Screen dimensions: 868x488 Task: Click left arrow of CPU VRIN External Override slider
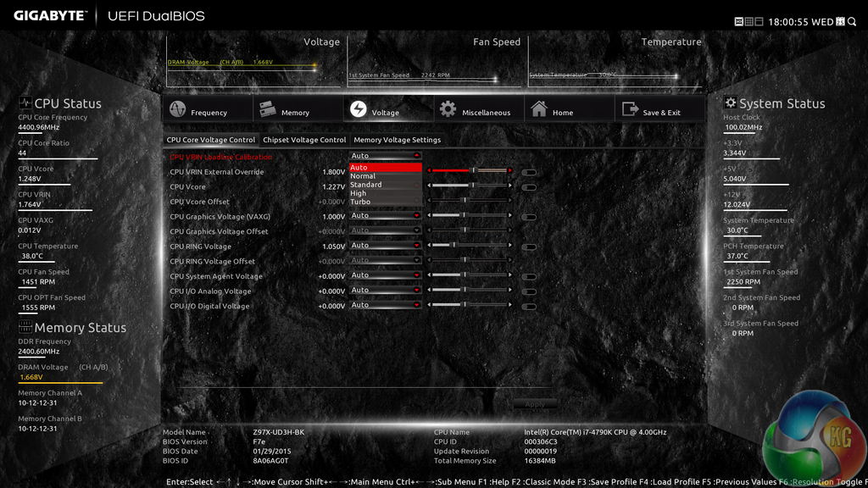[429, 170]
